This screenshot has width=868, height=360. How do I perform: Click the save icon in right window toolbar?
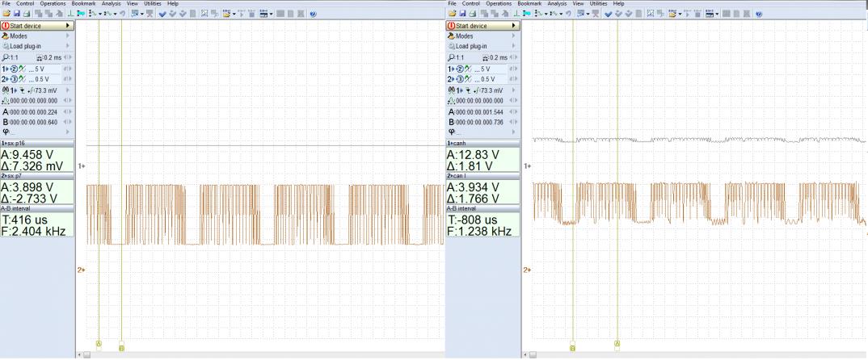[461, 14]
